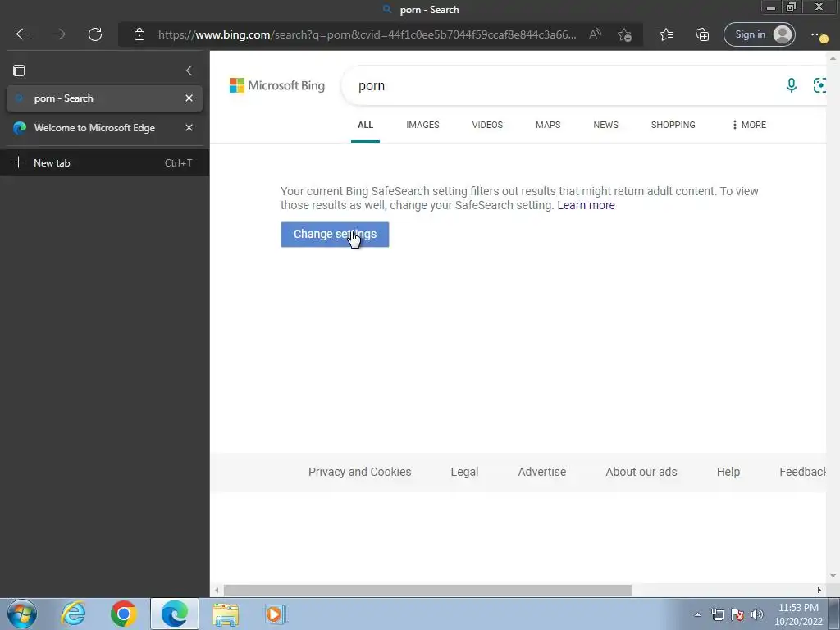Viewport: 840px width, 630px height.
Task: Open the Learn more link
Action: pos(586,205)
